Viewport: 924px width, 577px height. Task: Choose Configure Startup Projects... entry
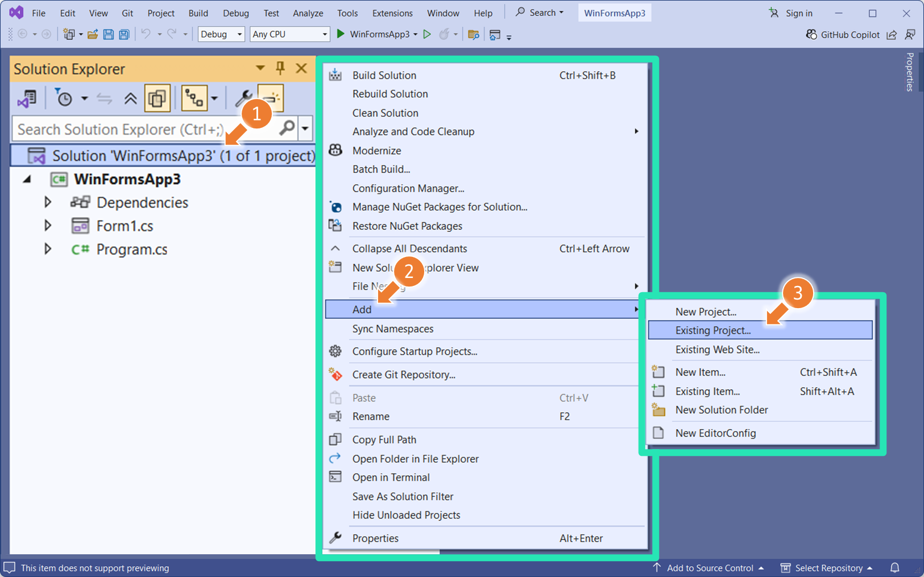pyautogui.click(x=485, y=351)
